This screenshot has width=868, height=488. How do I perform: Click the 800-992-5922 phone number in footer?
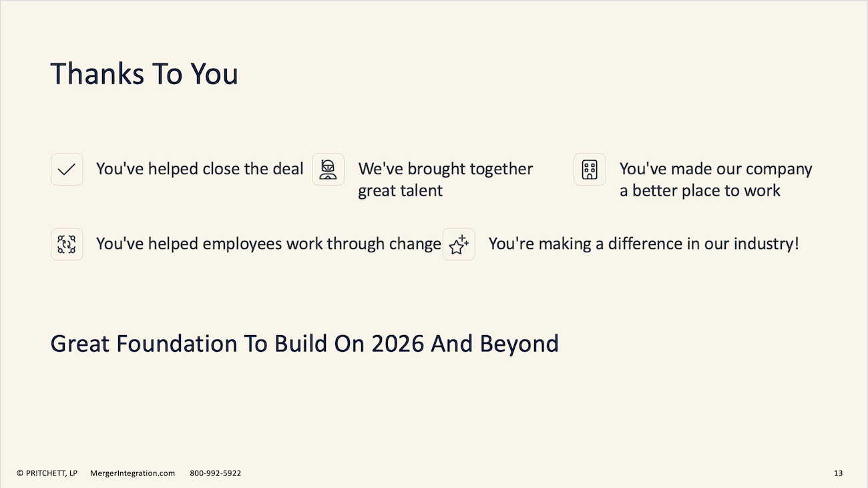[216, 473]
